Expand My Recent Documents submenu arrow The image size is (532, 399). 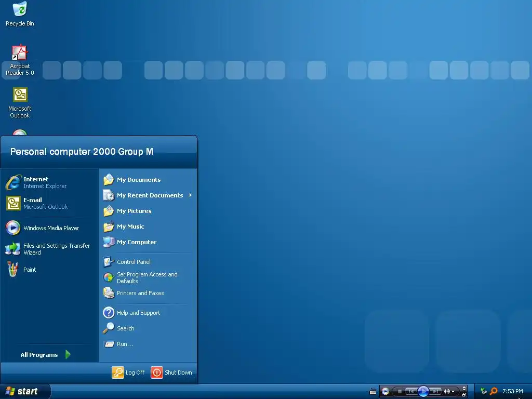click(191, 195)
